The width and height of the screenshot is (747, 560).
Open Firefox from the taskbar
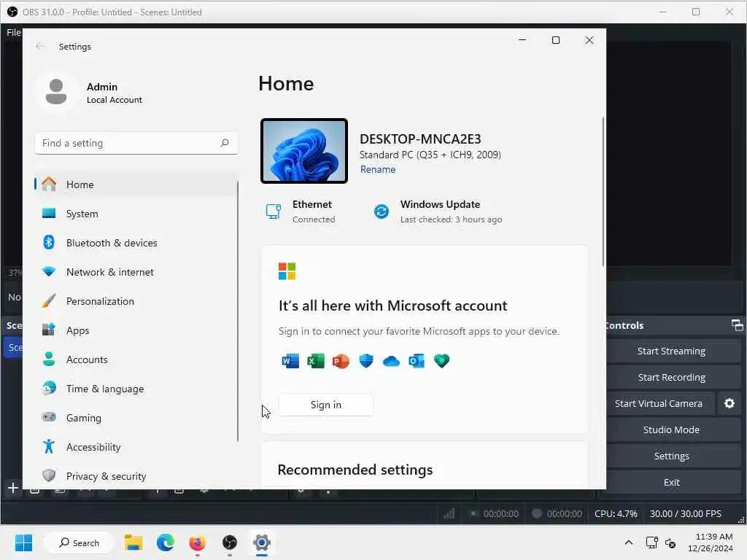click(197, 542)
